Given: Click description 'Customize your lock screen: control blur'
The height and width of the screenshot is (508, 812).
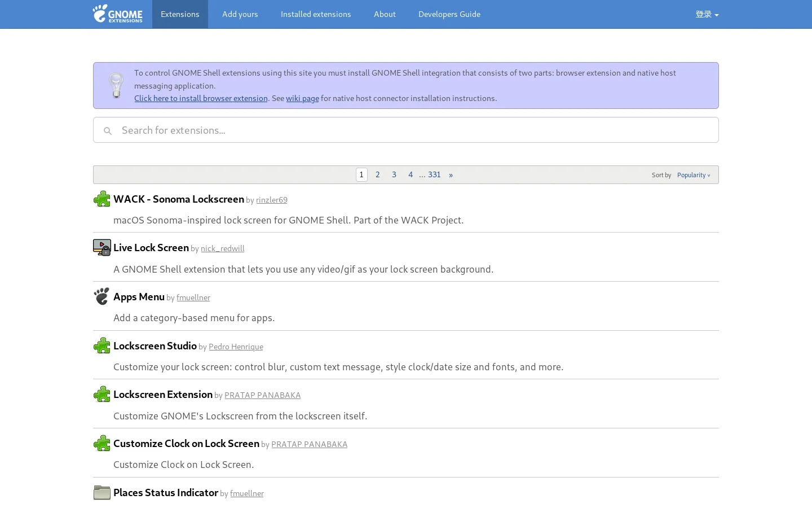Looking at the screenshot, I should 338,367.
